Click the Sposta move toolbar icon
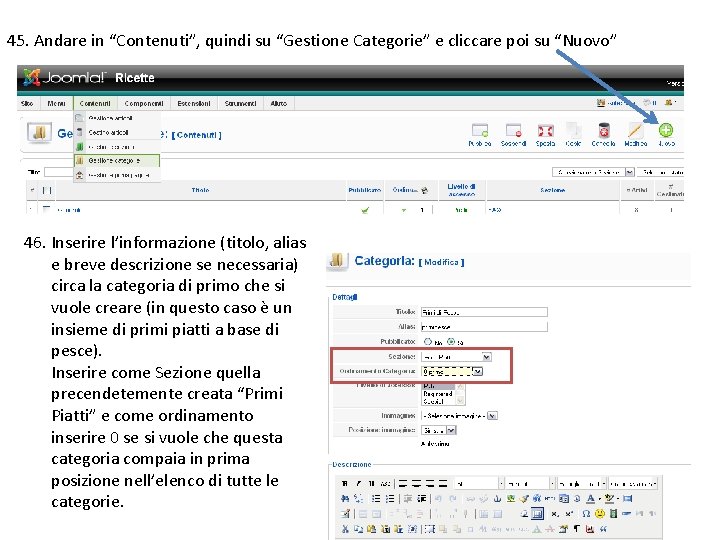This screenshot has height=540, width=720. click(545, 131)
